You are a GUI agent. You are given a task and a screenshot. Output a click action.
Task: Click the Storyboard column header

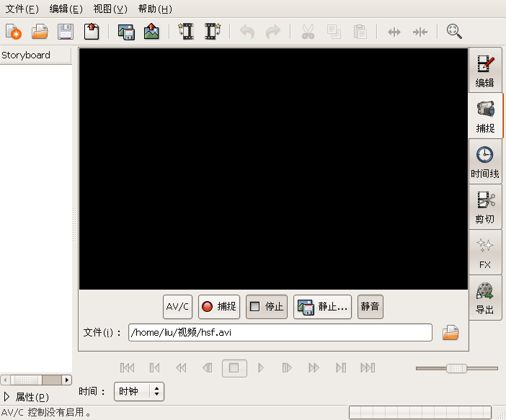point(35,55)
